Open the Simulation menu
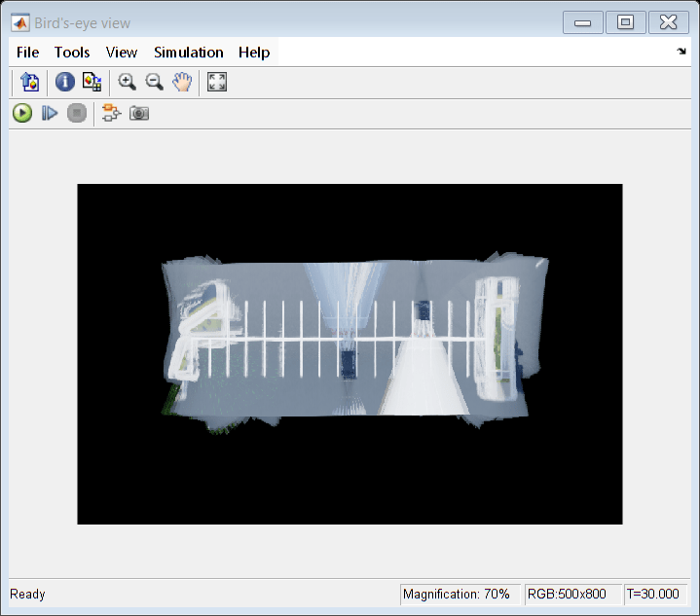Screen dimensions: 700x616 tap(188, 53)
